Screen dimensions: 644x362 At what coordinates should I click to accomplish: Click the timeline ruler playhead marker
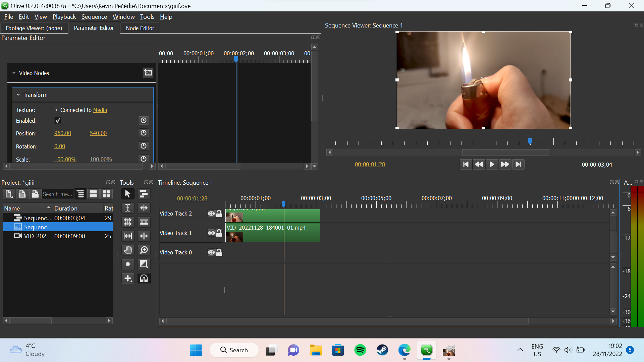point(284,204)
